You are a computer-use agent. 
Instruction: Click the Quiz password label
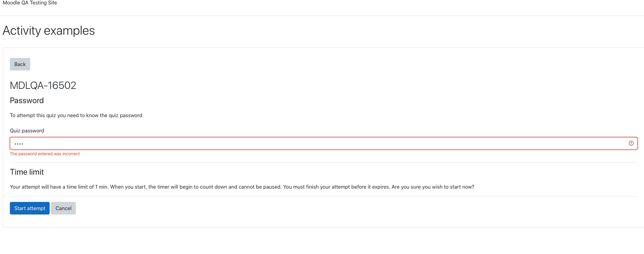click(x=27, y=131)
